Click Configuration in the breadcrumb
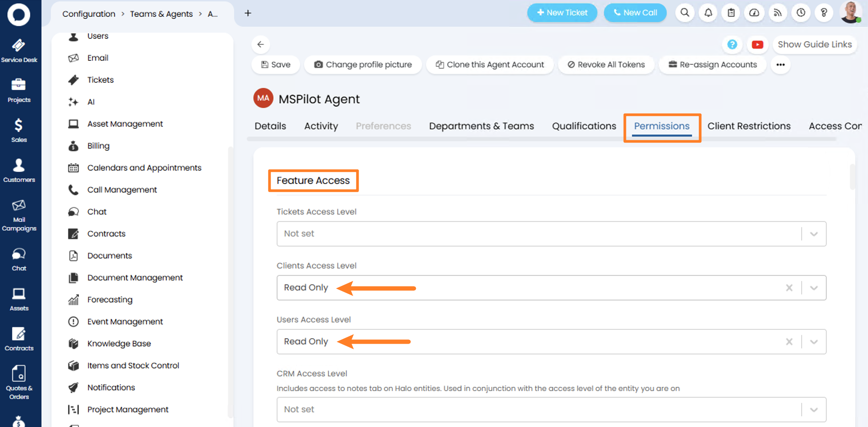Image resolution: width=868 pixels, height=427 pixels. click(89, 14)
